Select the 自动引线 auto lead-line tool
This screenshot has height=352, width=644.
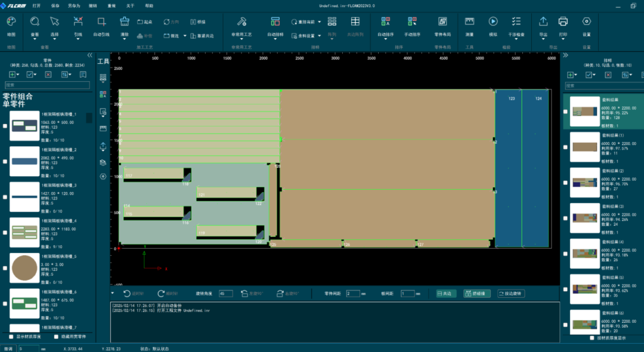click(101, 21)
